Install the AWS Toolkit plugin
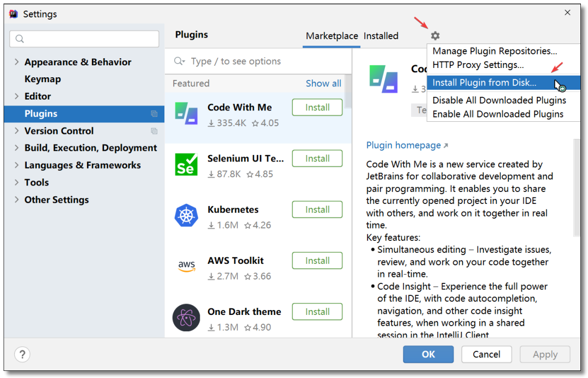 tap(317, 261)
